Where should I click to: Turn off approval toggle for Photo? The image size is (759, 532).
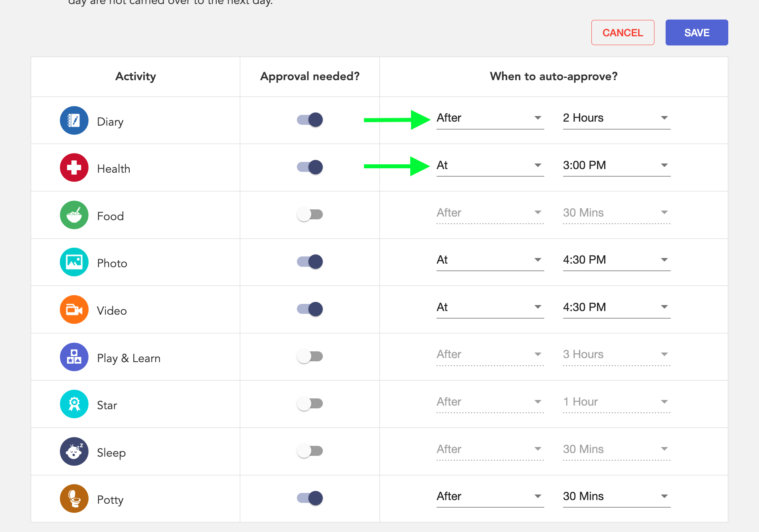310,262
